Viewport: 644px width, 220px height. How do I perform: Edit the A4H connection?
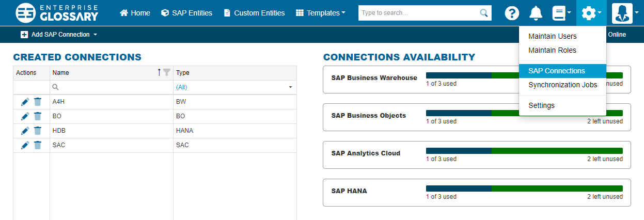pos(25,102)
